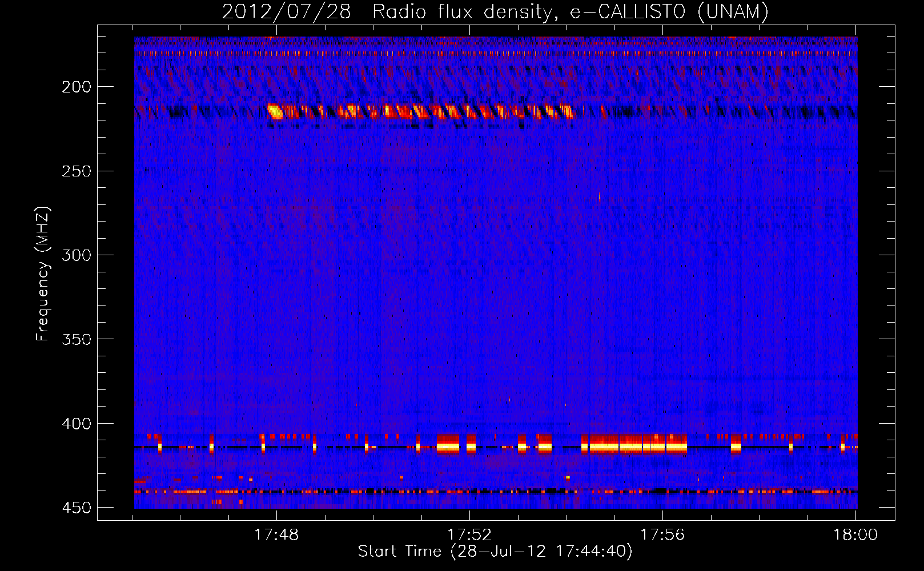Click the 'Start Time (28-Jul-12 17:44:40)' label

pyautogui.click(x=495, y=552)
